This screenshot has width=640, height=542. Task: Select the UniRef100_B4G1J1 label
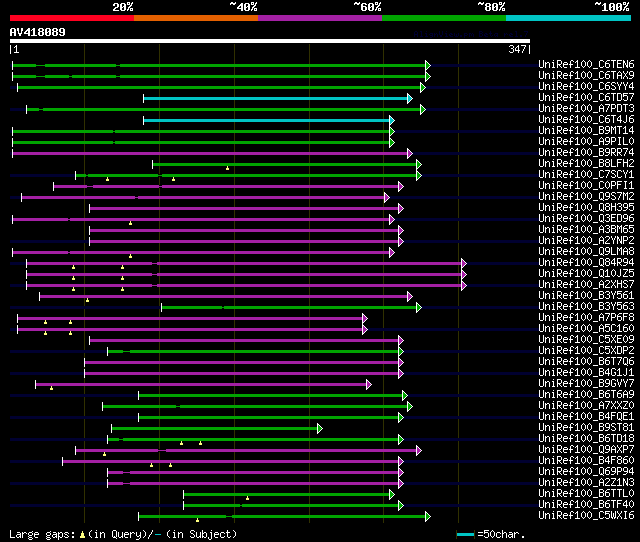[586, 373]
